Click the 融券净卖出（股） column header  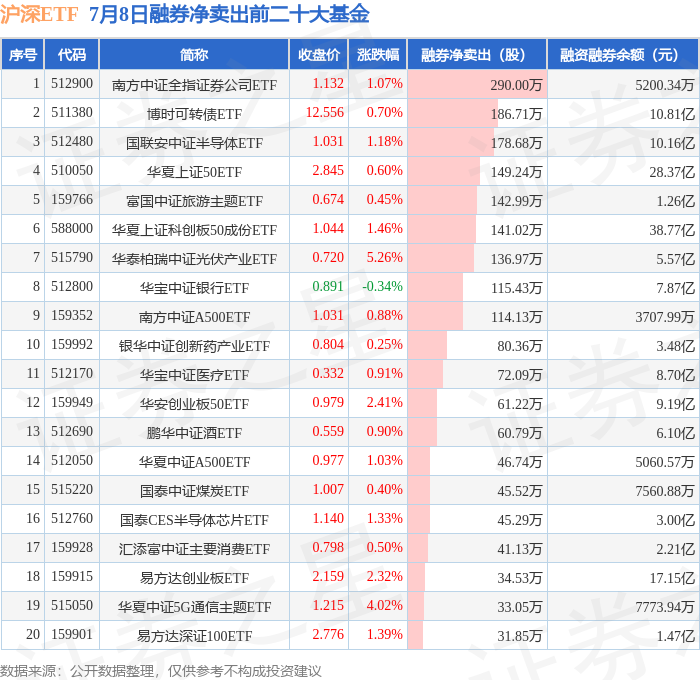(x=477, y=55)
